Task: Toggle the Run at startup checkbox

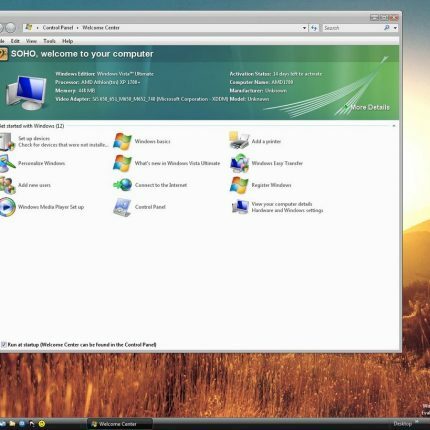Action: (4, 345)
